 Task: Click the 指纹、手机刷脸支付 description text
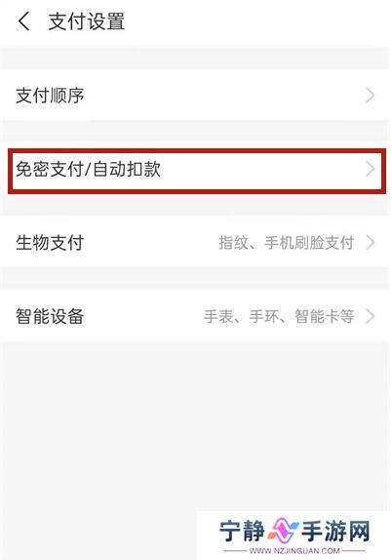tap(287, 243)
